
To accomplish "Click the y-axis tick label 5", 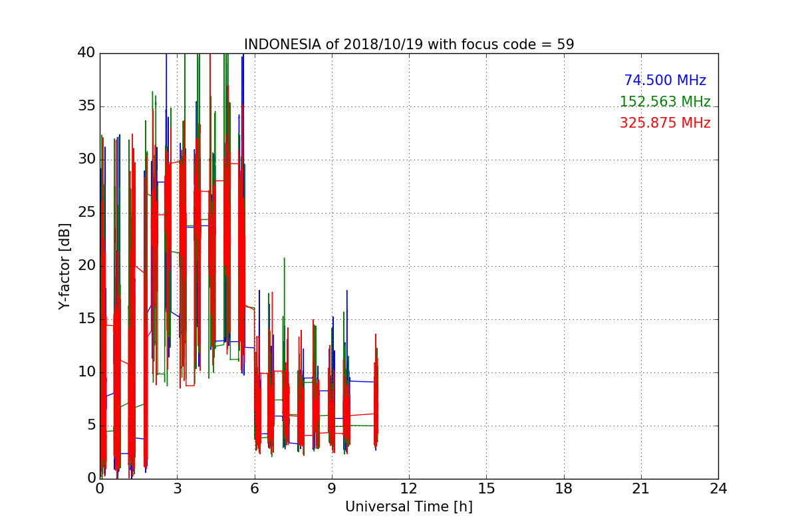I will click(91, 426).
